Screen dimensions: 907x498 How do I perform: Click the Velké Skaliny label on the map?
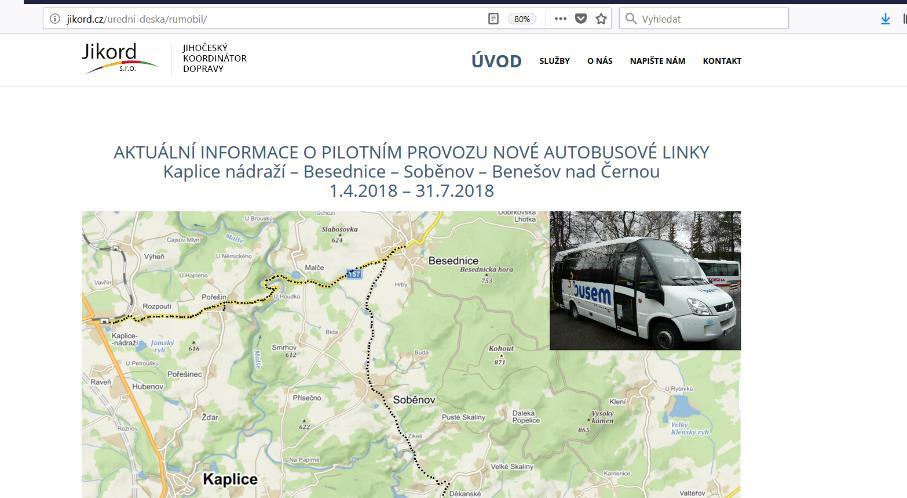click(512, 466)
